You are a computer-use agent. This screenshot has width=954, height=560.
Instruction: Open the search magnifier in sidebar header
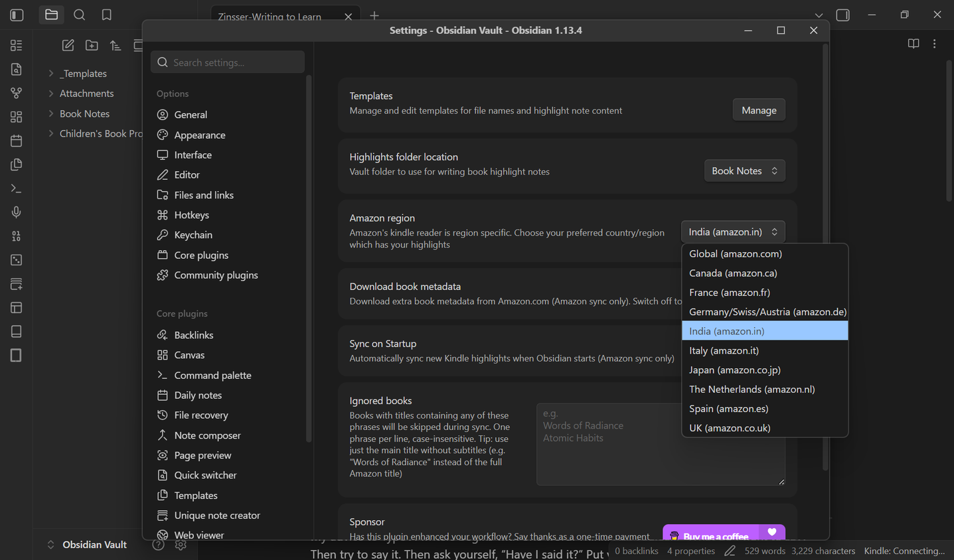tap(79, 15)
